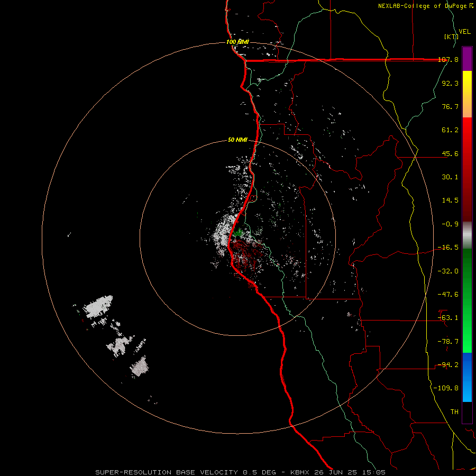Select the -47.6 scale value
This screenshot has width=476, height=476.
click(x=448, y=295)
